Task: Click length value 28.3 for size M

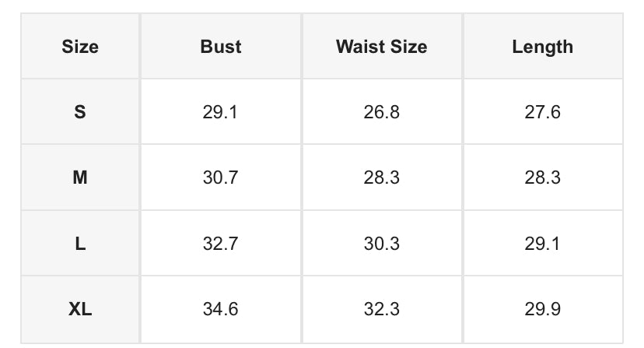Action: (542, 178)
